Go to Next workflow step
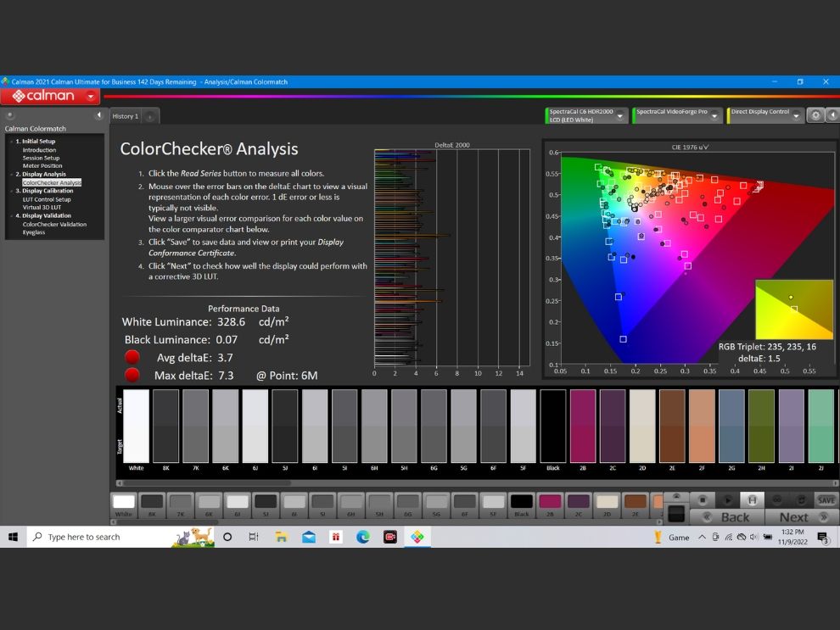This screenshot has width=840, height=630. click(802, 517)
